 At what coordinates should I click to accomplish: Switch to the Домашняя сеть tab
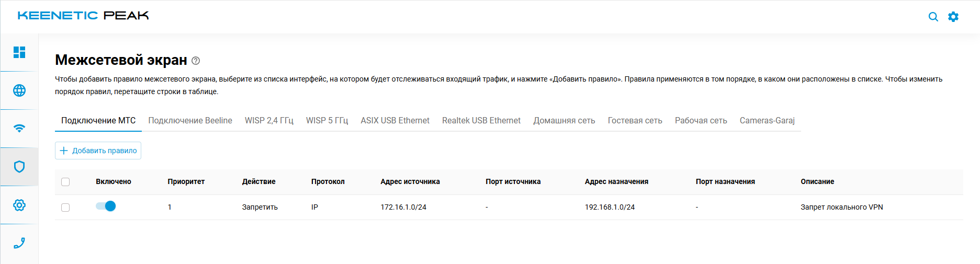point(564,121)
